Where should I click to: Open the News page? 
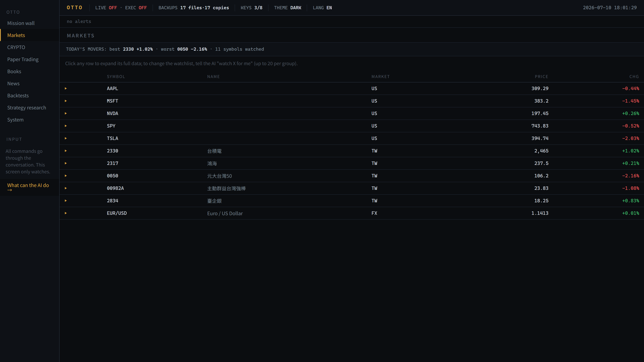(30, 83)
